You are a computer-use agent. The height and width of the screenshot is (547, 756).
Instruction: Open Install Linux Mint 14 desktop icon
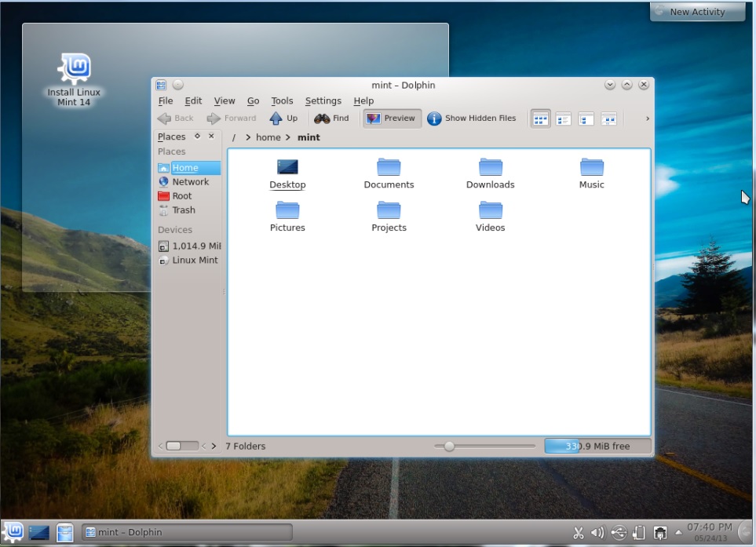click(x=74, y=80)
